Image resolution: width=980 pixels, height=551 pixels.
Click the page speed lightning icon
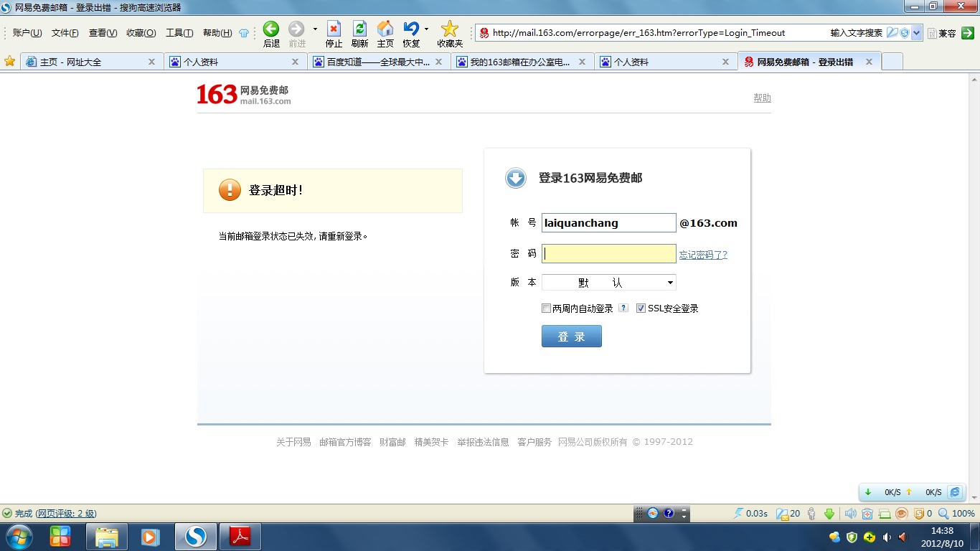pyautogui.click(x=740, y=514)
